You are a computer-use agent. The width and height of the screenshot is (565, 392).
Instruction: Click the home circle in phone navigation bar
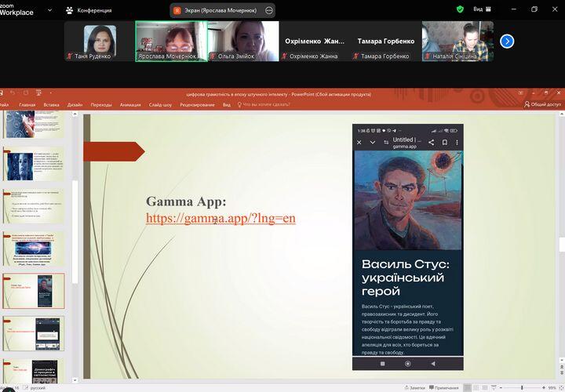(x=408, y=364)
